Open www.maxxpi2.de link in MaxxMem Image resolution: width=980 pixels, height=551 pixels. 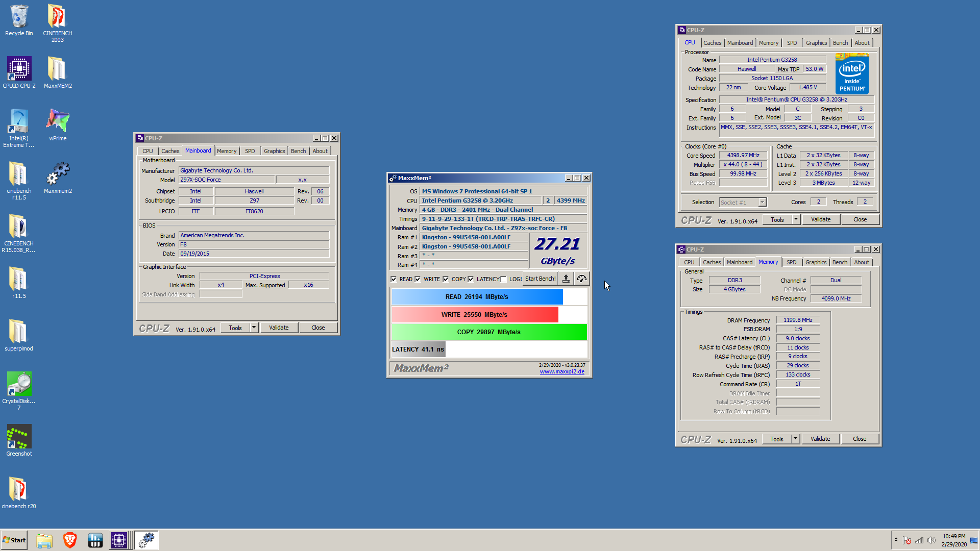click(x=562, y=371)
